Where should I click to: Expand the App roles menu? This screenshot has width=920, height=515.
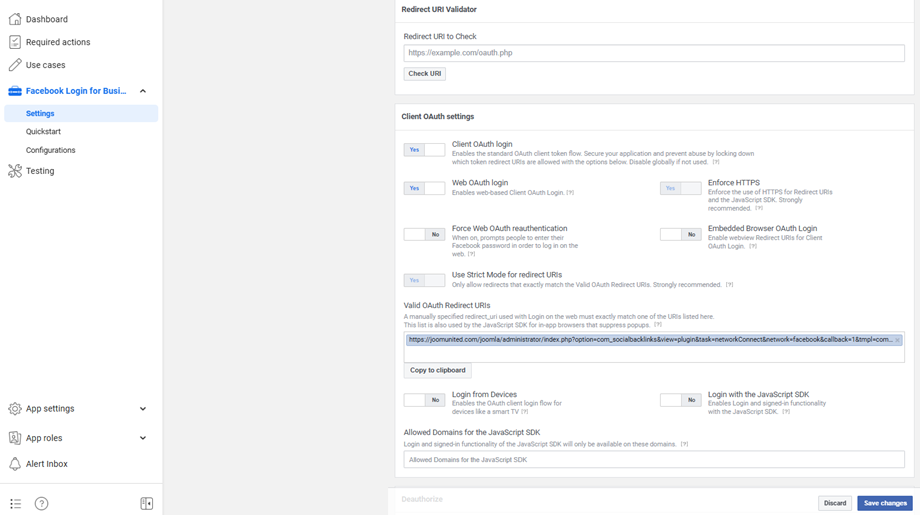[x=143, y=438]
